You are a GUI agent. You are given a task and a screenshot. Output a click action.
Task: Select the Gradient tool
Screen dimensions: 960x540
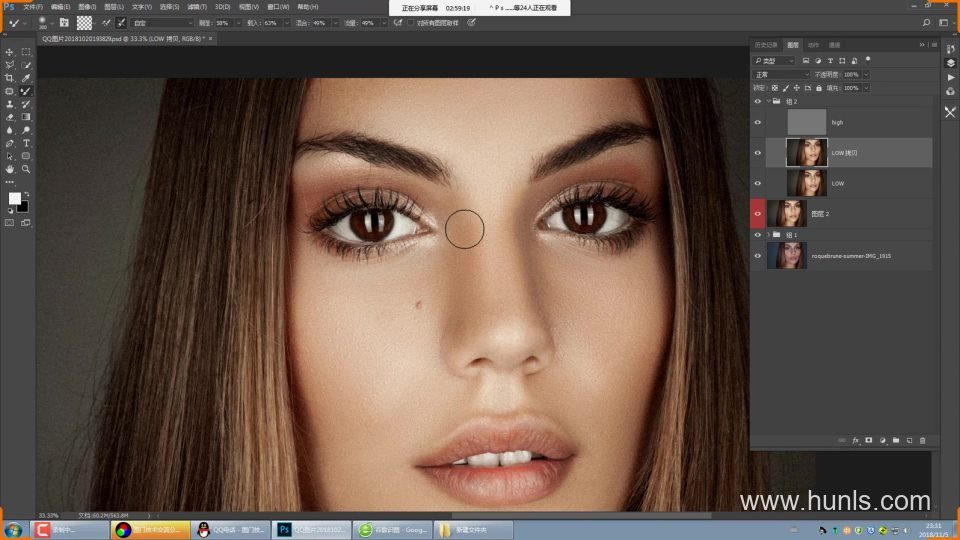pos(26,117)
